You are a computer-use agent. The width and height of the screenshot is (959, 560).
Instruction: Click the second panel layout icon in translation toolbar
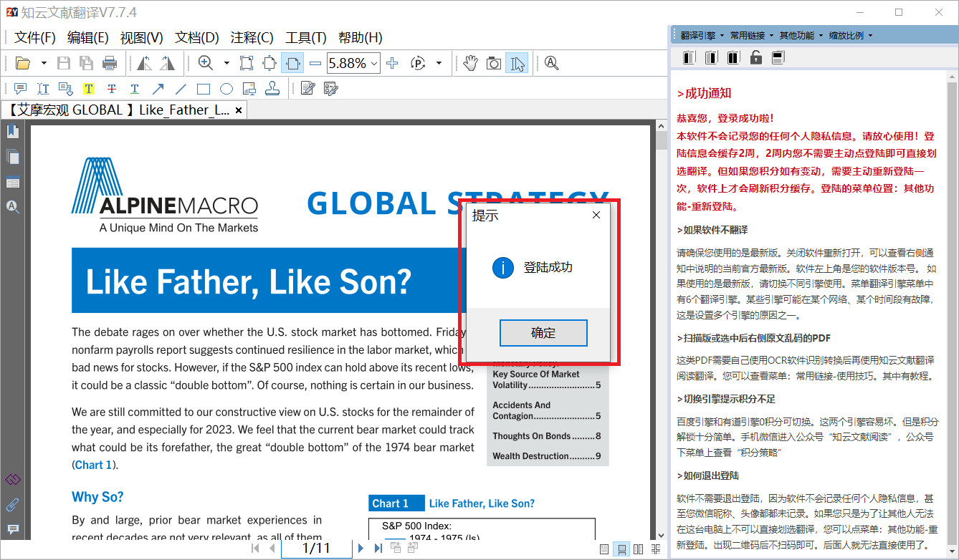(711, 57)
